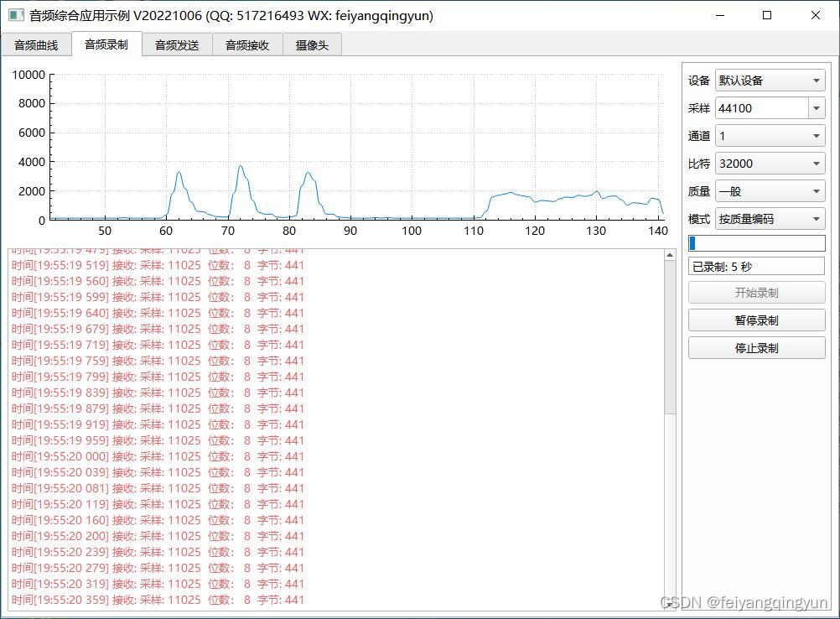The image size is (840, 619).
Task: Click the log line at 19:55:20 359
Action: (158, 601)
